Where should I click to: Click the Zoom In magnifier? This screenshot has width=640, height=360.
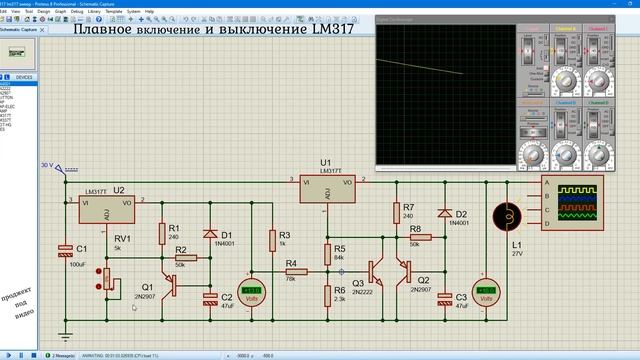pos(149,19)
